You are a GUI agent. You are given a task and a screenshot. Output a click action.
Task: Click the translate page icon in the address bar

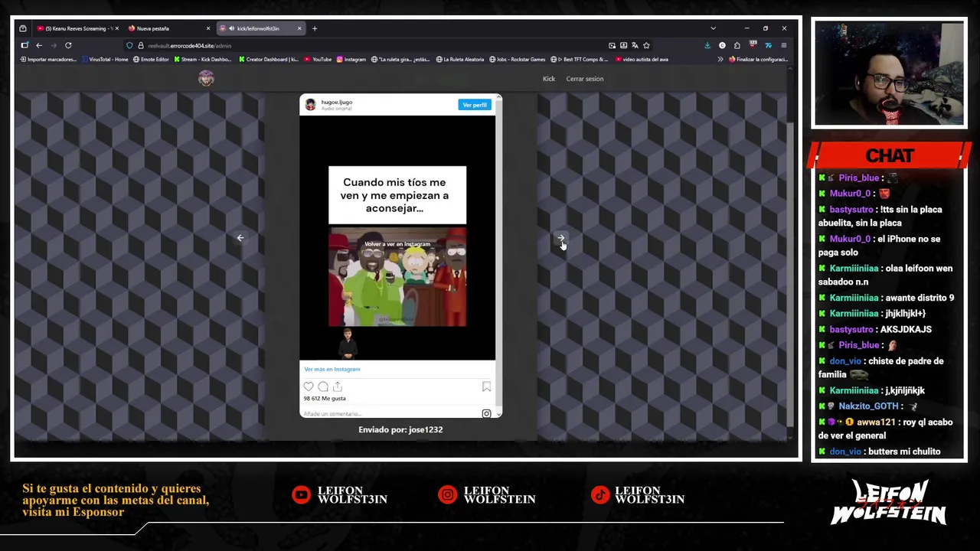(x=635, y=45)
